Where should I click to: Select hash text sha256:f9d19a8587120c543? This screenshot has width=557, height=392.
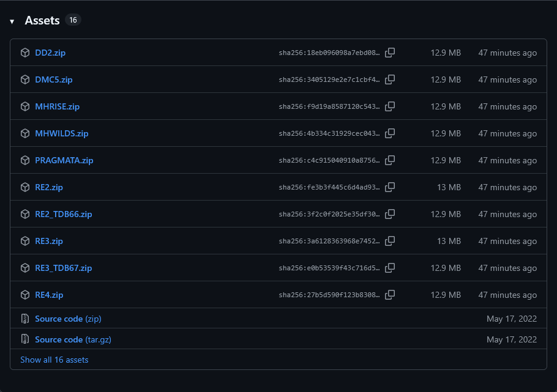[329, 106]
